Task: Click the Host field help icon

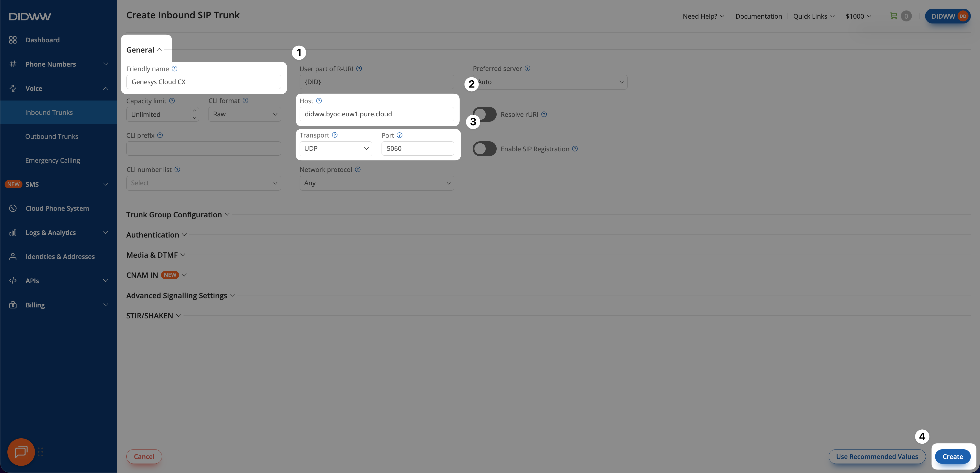Action: click(x=319, y=101)
